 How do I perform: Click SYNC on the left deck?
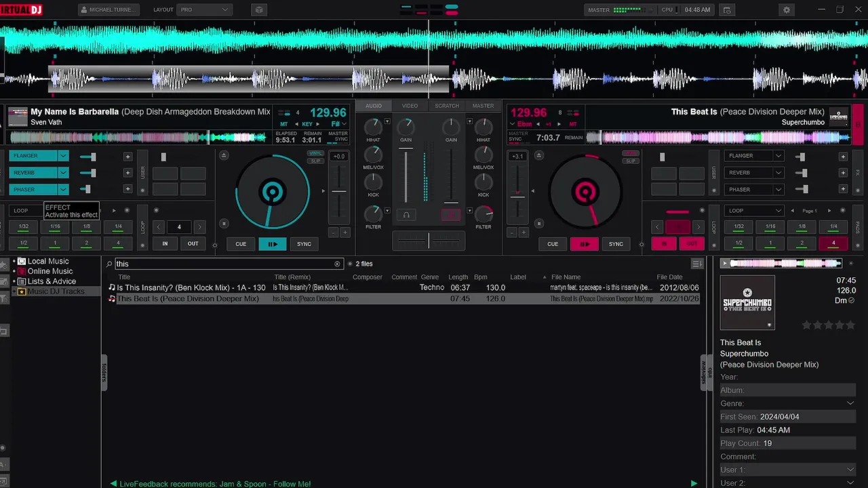tap(304, 244)
